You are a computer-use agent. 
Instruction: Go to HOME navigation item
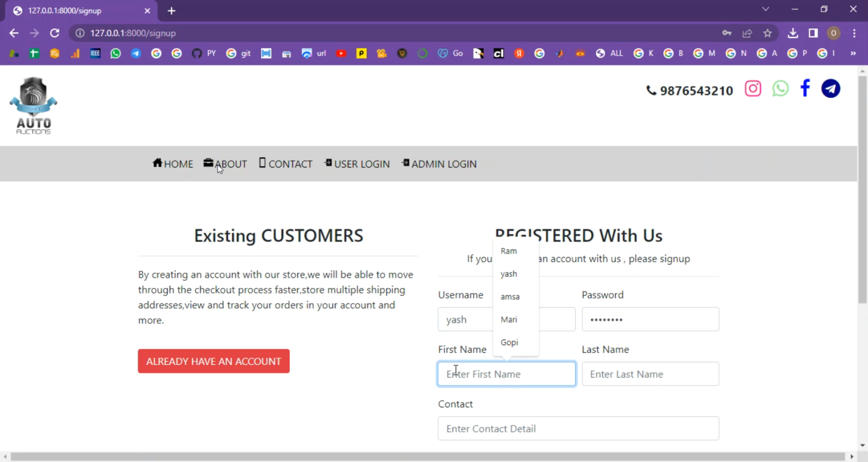coord(173,164)
